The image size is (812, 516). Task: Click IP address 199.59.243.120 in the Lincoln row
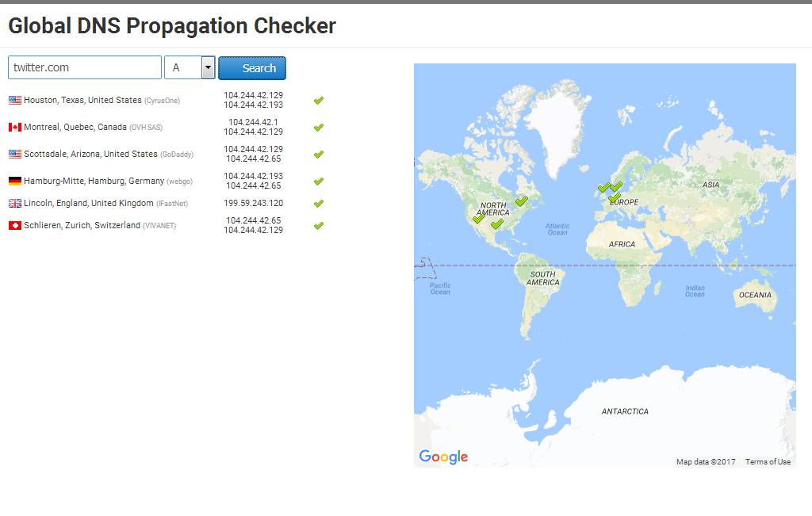253,203
